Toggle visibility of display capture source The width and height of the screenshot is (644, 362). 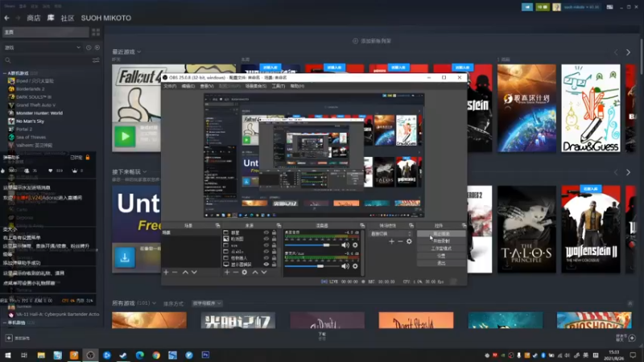pyautogui.click(x=266, y=265)
